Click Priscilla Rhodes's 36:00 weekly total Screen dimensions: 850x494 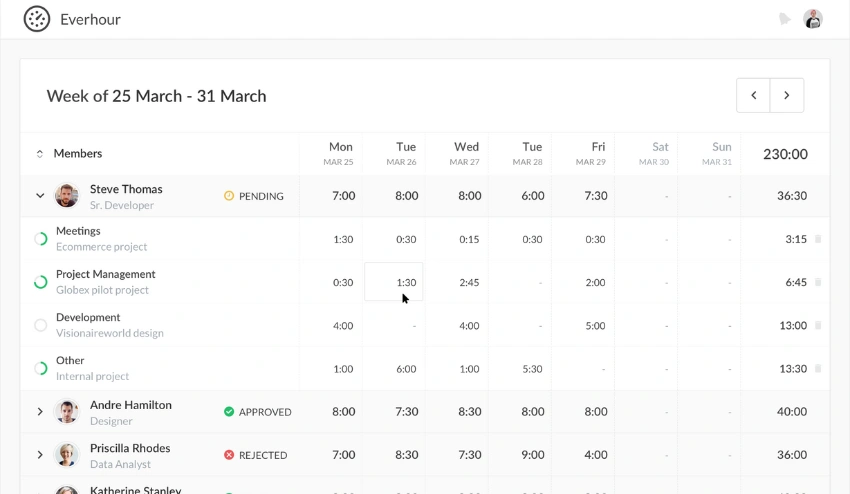point(792,454)
